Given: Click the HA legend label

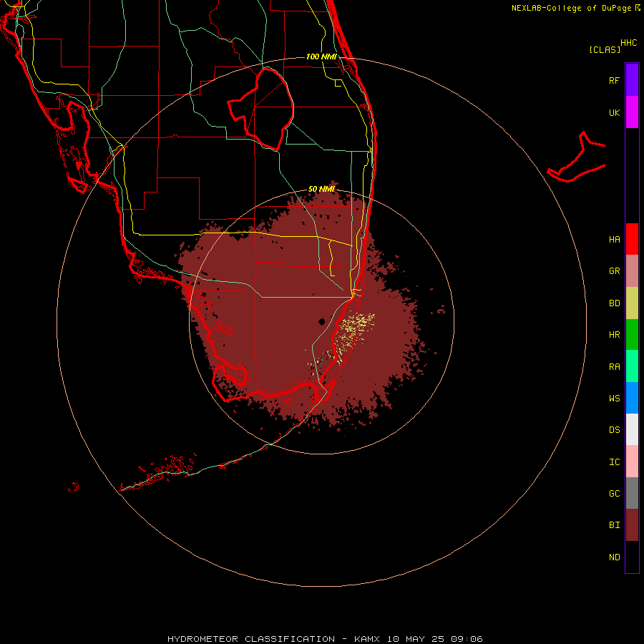Looking at the screenshot, I should pos(614,240).
